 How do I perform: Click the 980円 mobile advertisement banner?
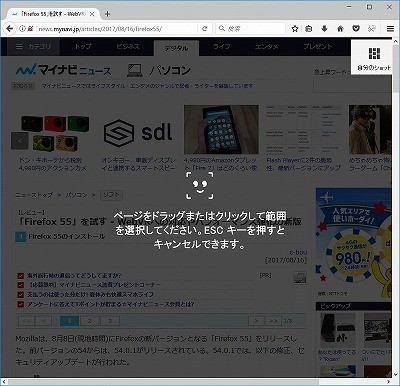tap(354, 243)
